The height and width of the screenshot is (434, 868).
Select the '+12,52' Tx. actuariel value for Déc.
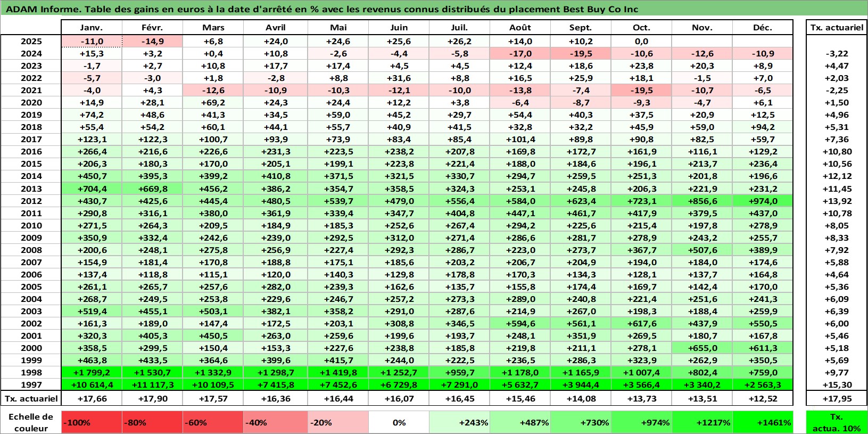click(x=763, y=398)
